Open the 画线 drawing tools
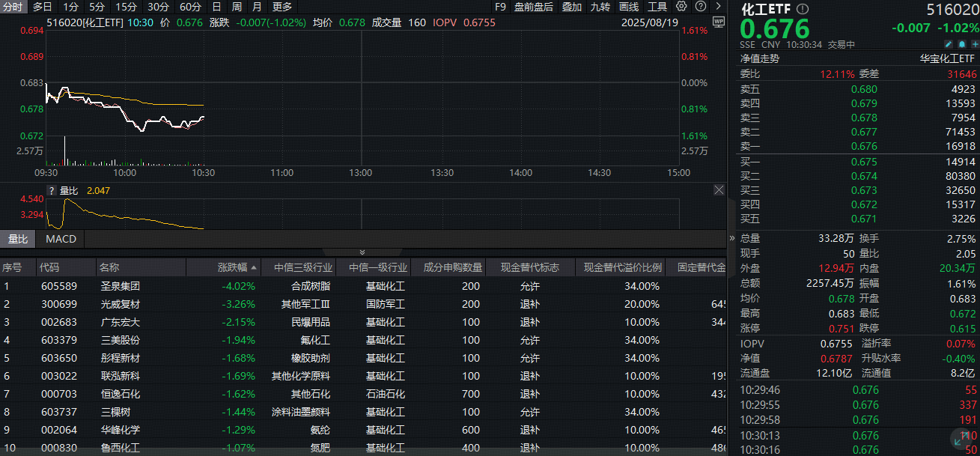The height and width of the screenshot is (456, 980). click(629, 7)
